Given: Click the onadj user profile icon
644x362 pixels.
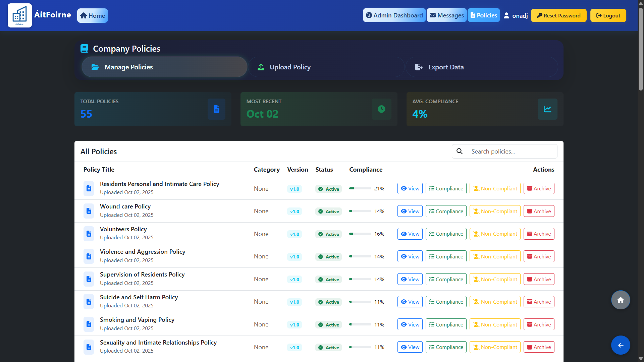Looking at the screenshot, I should (506, 15).
